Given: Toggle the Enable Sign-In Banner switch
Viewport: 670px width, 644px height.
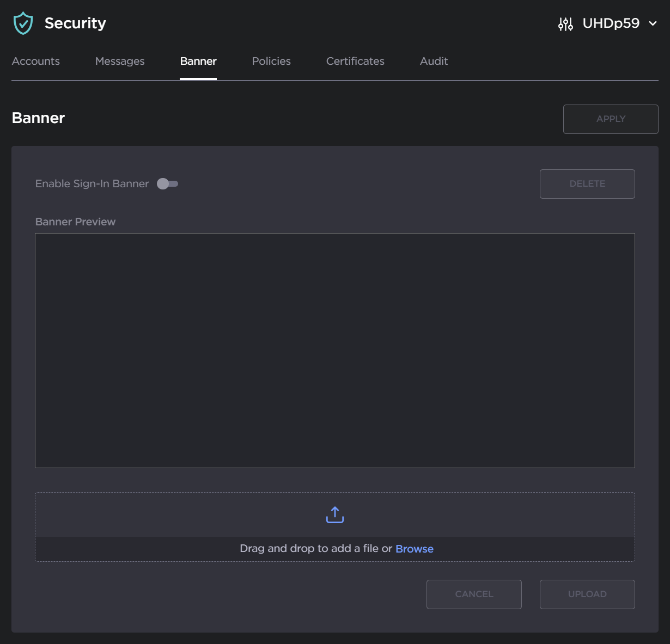Looking at the screenshot, I should pos(168,184).
